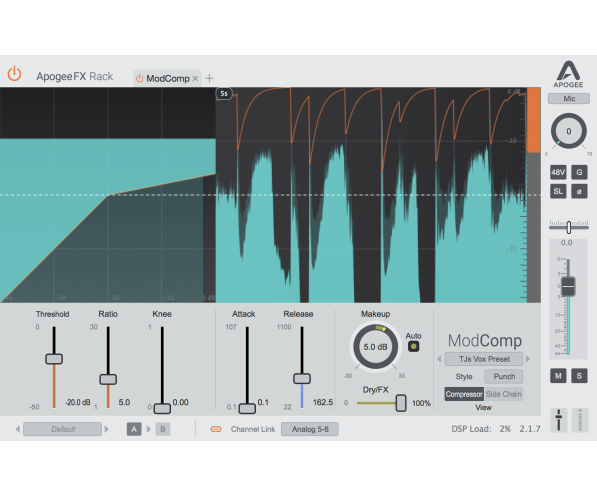597x497 pixels.
Task: Click the channel fader handle
Action: 568,286
